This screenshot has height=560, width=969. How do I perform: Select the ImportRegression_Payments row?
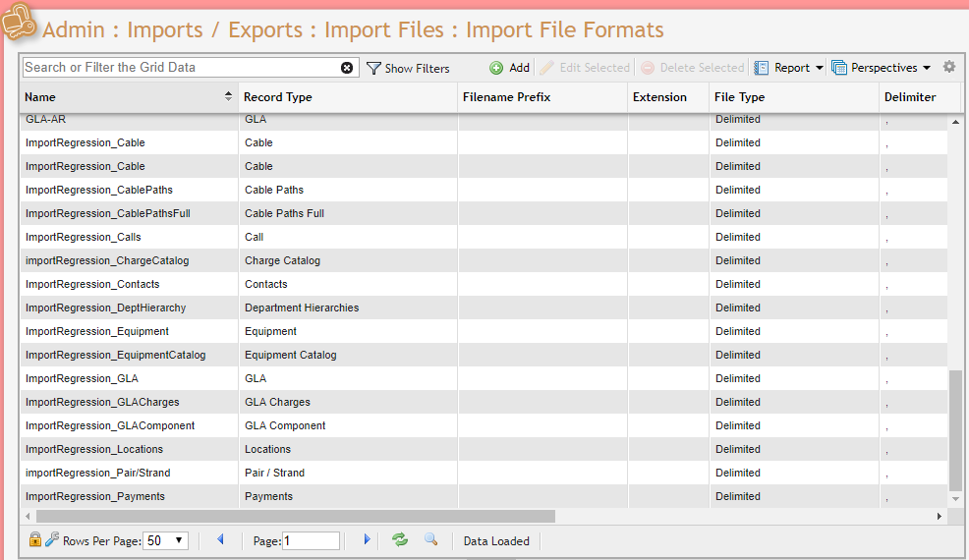click(95, 496)
